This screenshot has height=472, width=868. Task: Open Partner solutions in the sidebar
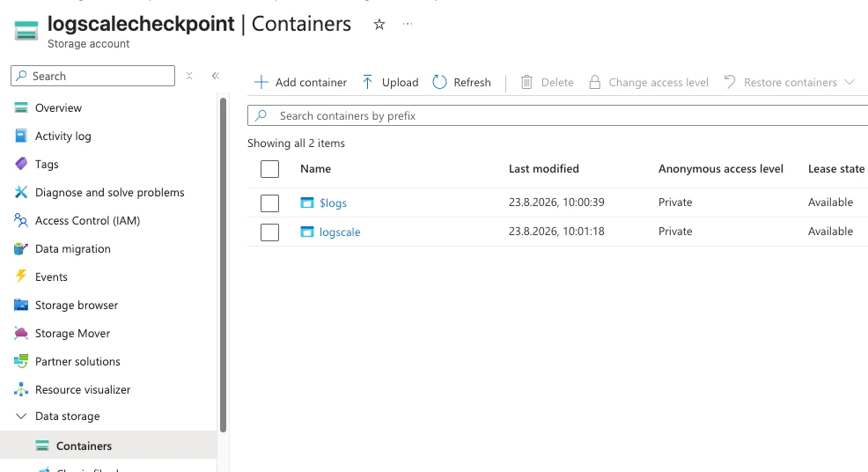coord(77,361)
